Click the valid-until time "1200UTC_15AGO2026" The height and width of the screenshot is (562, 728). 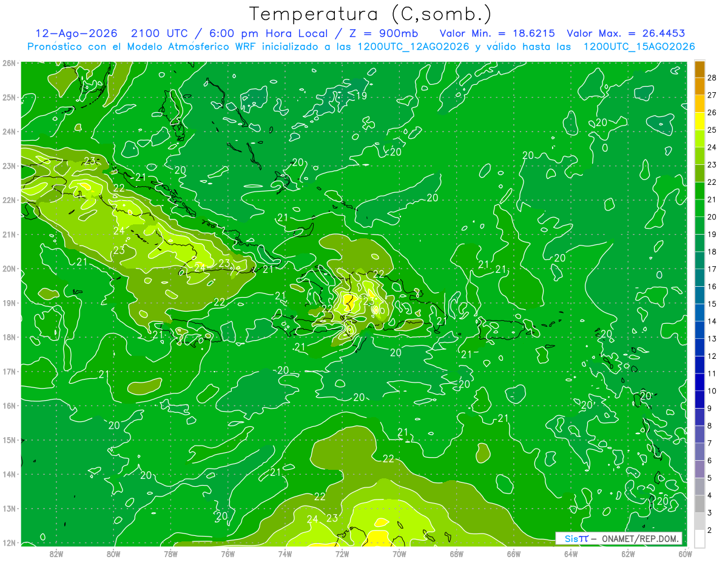(639, 47)
